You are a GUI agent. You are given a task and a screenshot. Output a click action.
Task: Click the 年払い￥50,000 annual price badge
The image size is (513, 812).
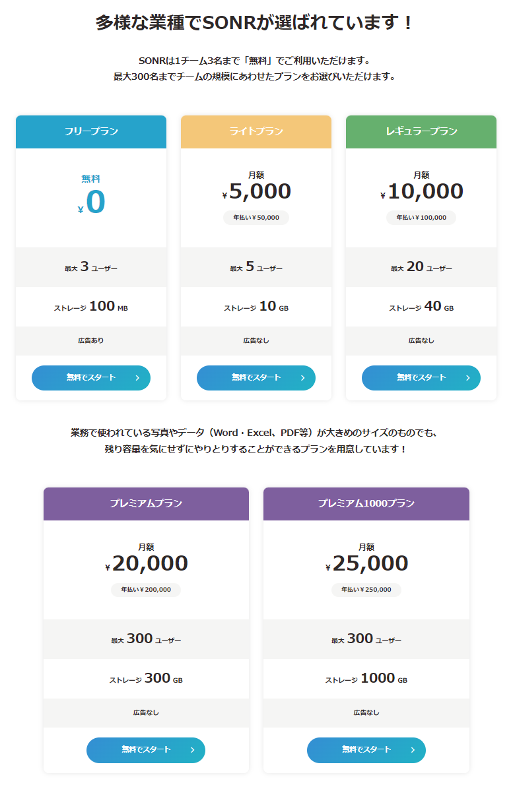coord(256,218)
